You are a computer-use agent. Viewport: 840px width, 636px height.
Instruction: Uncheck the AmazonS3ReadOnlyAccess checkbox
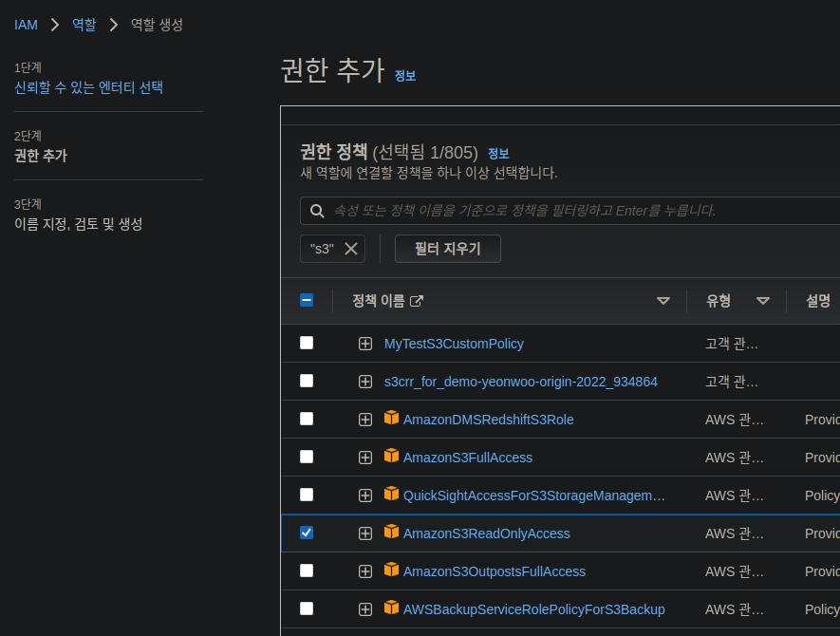[307, 533]
